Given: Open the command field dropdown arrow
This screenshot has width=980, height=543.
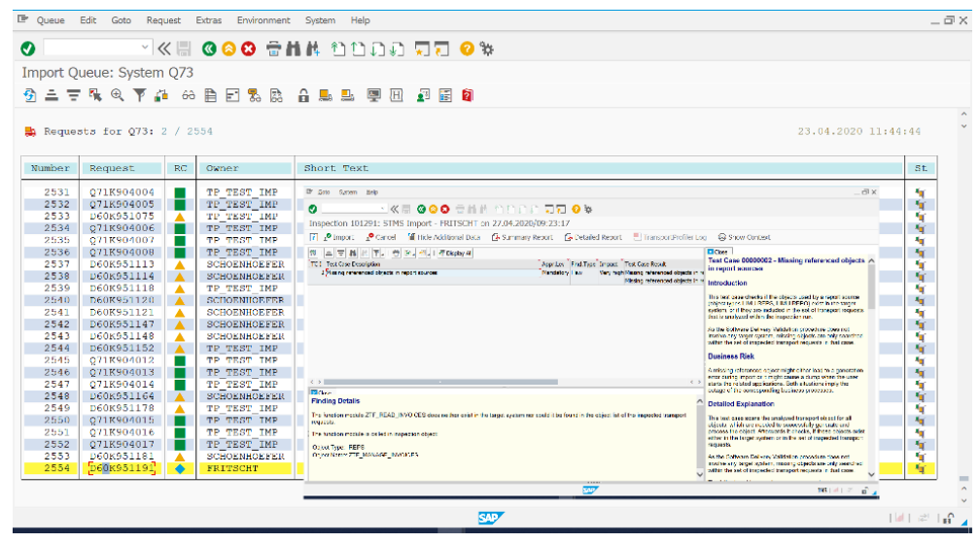Looking at the screenshot, I should click(146, 48).
